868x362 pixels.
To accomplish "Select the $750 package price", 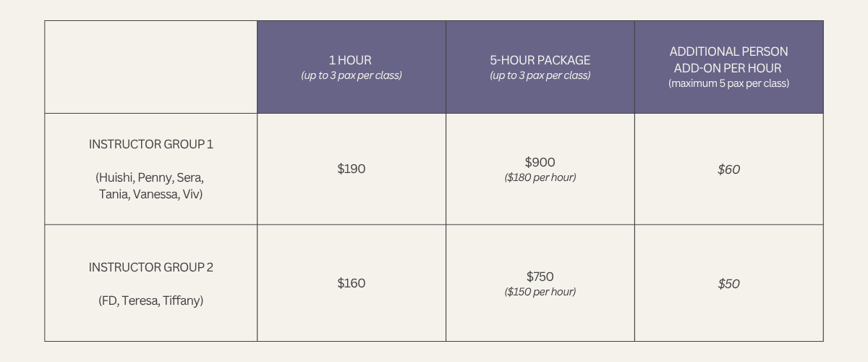I will tap(540, 277).
